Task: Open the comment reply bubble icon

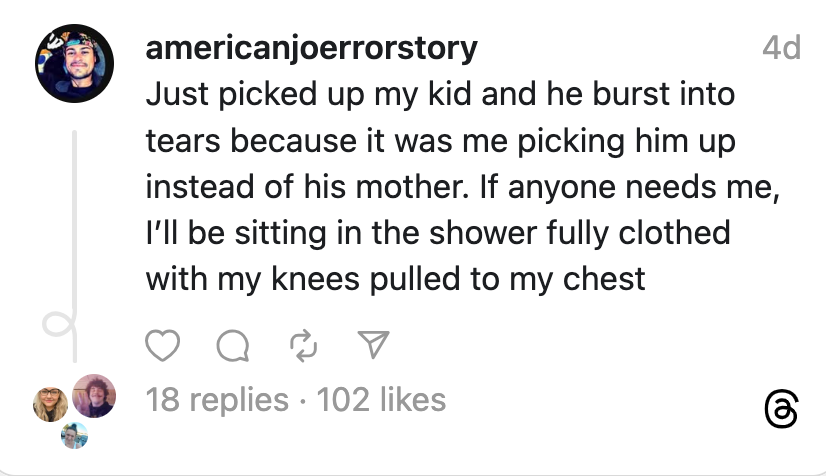Action: [x=231, y=345]
